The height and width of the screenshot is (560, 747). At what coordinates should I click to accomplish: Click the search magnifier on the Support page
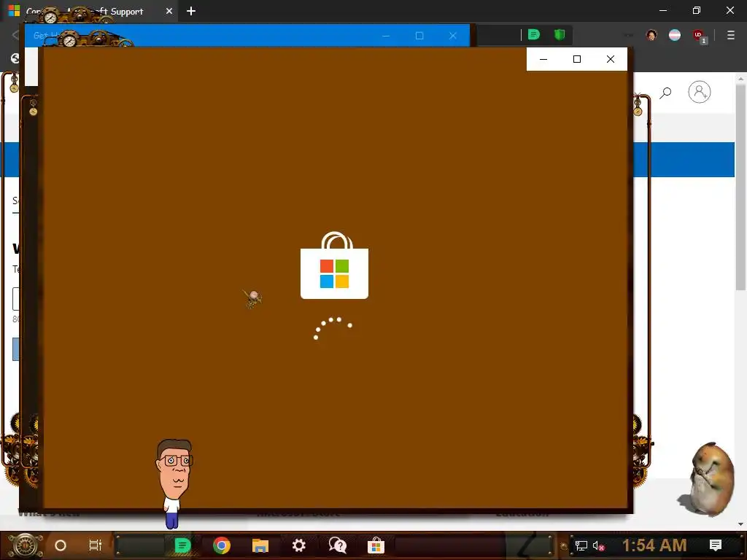click(x=665, y=93)
